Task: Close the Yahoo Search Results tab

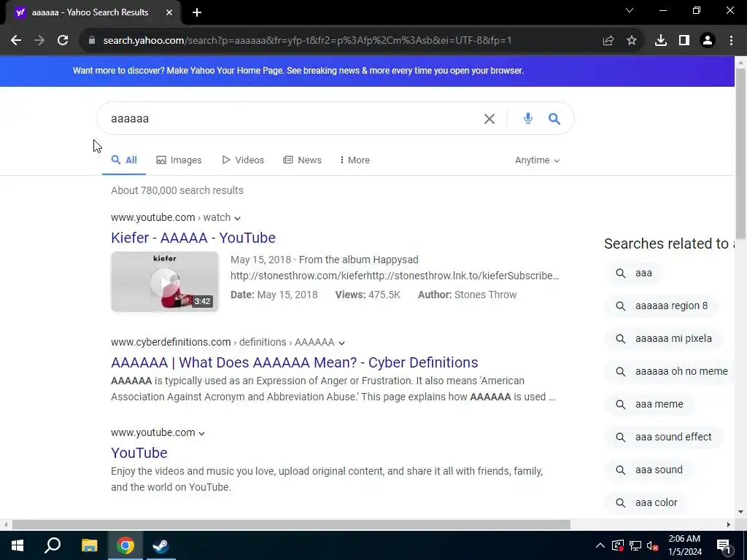Action: (x=169, y=12)
